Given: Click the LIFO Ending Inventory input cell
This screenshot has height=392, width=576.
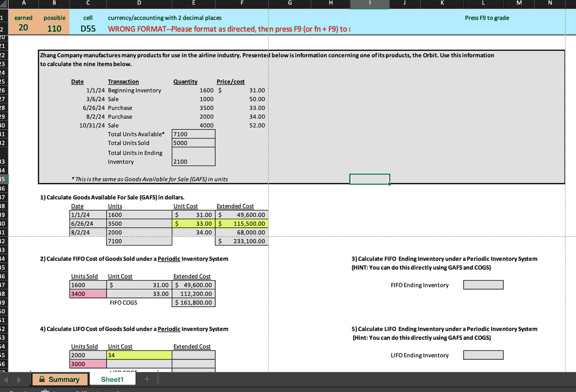Looking at the screenshot, I should pos(483,355).
